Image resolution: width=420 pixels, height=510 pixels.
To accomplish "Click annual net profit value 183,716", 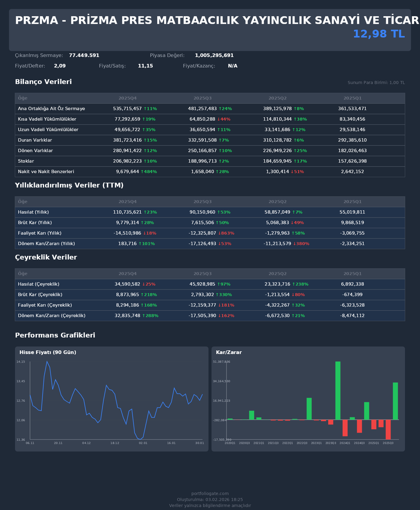I will [128, 244].
